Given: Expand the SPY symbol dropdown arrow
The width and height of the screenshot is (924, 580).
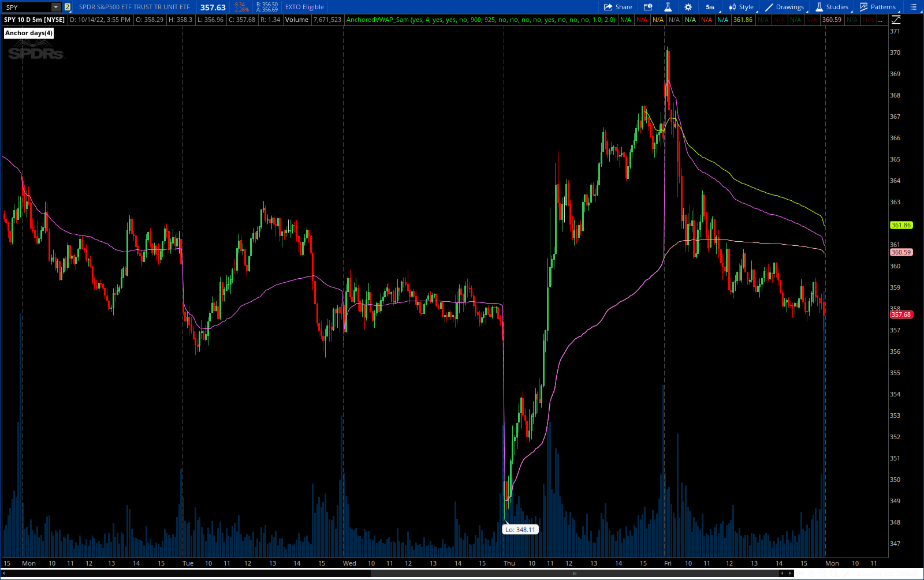Looking at the screenshot, I should tap(56, 8).
